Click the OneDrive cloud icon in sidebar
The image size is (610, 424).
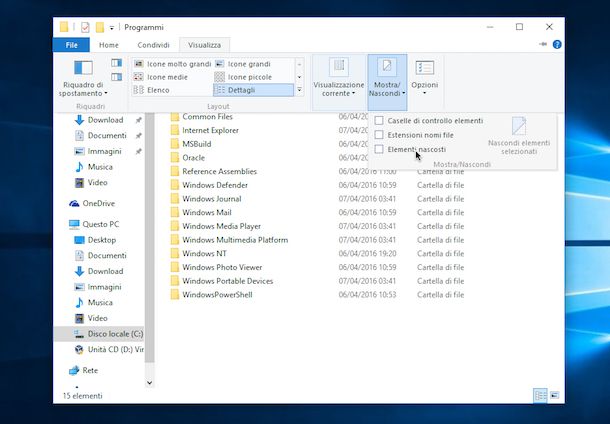tap(74, 203)
